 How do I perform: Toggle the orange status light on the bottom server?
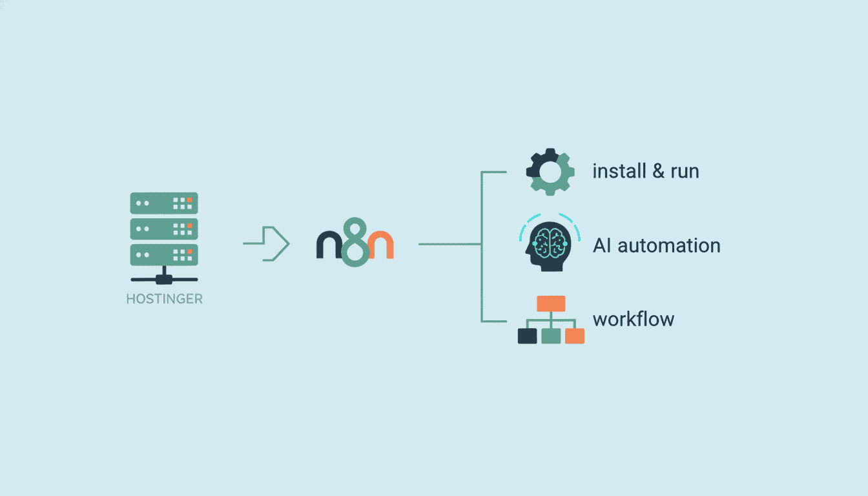point(189,251)
